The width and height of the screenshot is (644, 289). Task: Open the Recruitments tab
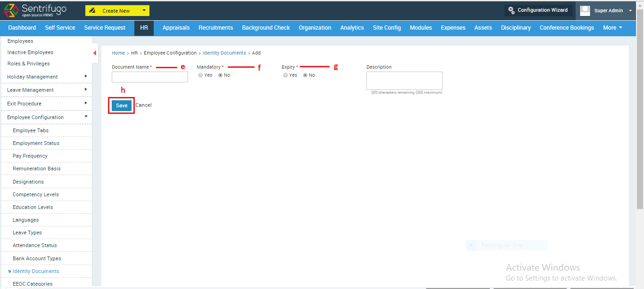215,28
